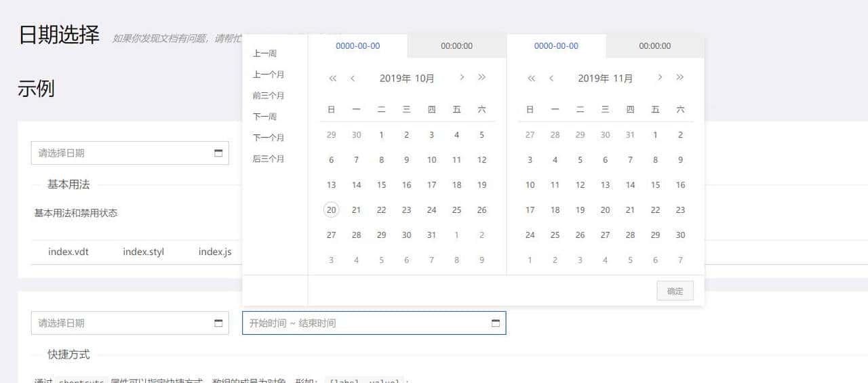Click next month arrow in October panel
The image size is (868, 383).
(x=462, y=77)
